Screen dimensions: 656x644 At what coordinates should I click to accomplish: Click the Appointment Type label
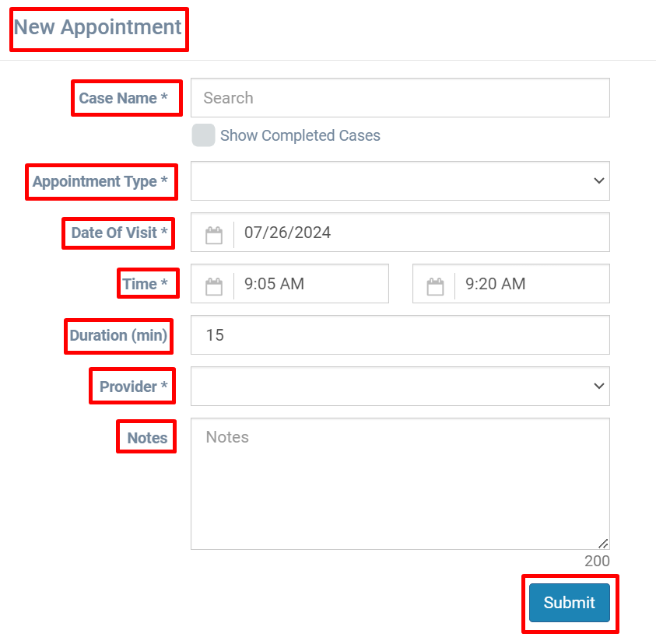pos(100,181)
